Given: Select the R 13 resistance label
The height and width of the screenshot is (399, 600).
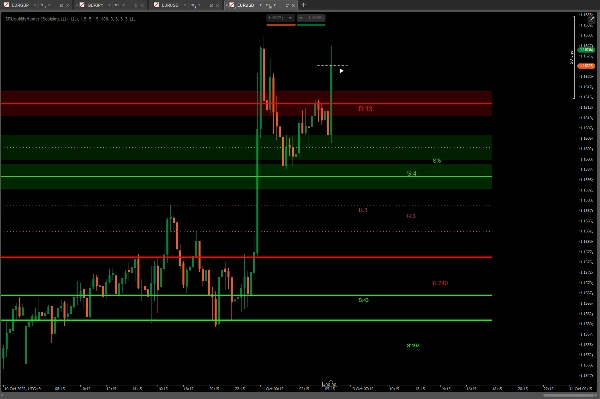Looking at the screenshot, I should (365, 109).
